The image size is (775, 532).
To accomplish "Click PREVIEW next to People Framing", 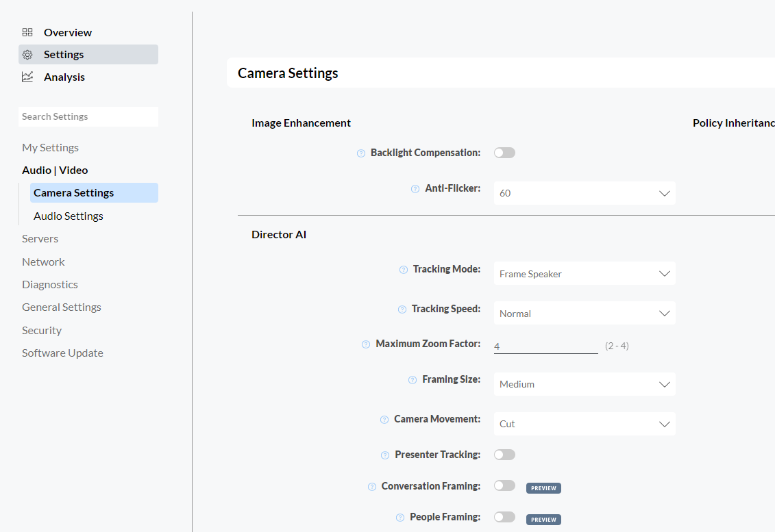I will (x=543, y=519).
